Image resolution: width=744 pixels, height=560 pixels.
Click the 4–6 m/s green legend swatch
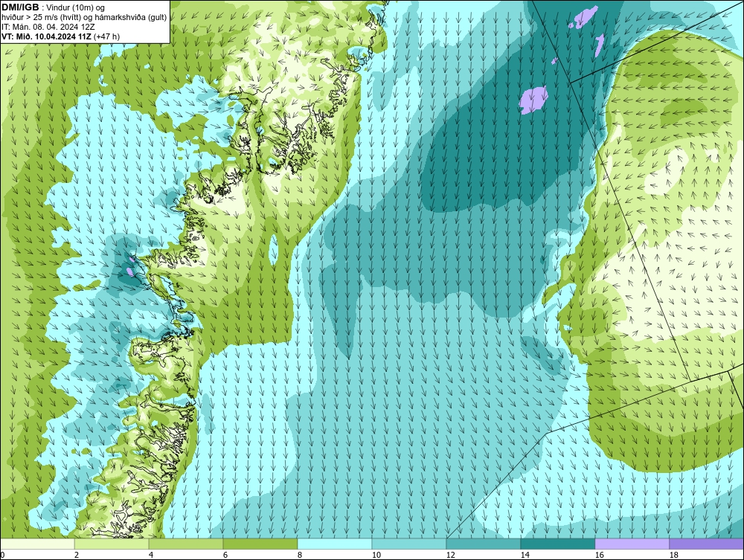pyautogui.click(x=186, y=544)
